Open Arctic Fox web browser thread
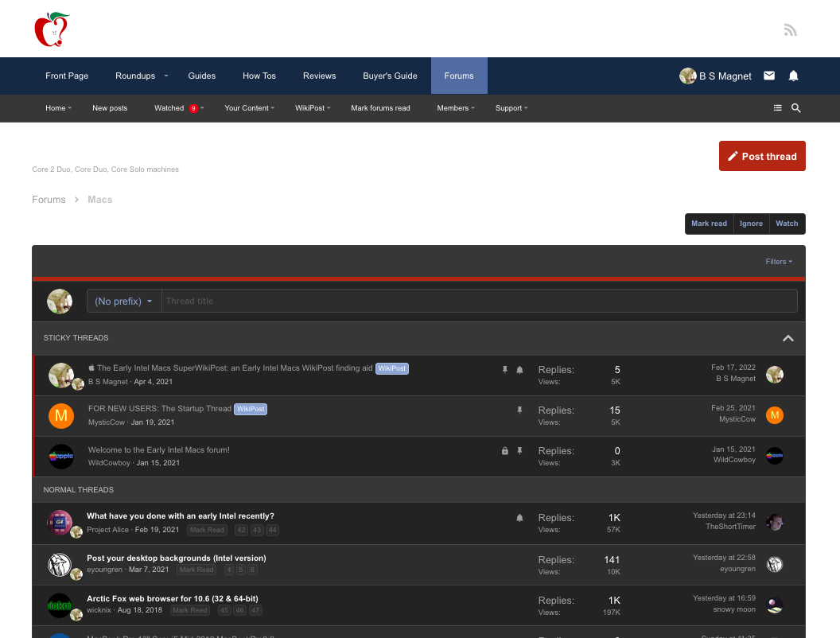Viewport: 840px width, 638px height. tap(173, 598)
